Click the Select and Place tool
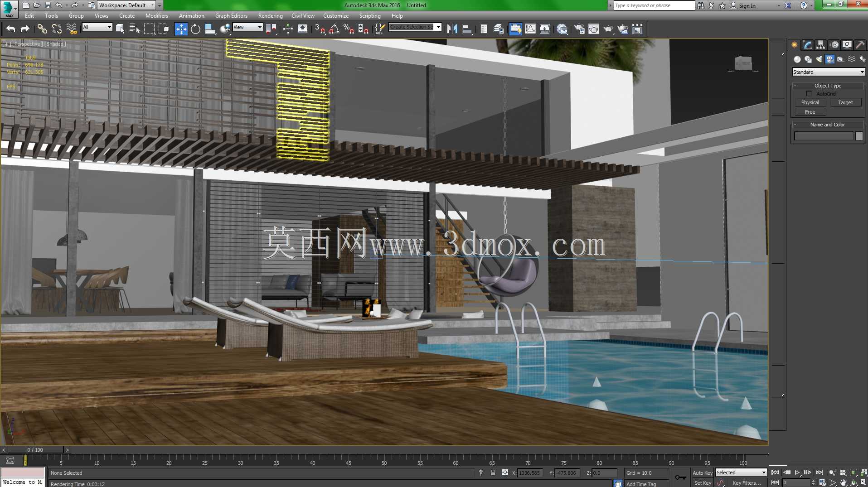The height and width of the screenshot is (487, 868). point(224,29)
